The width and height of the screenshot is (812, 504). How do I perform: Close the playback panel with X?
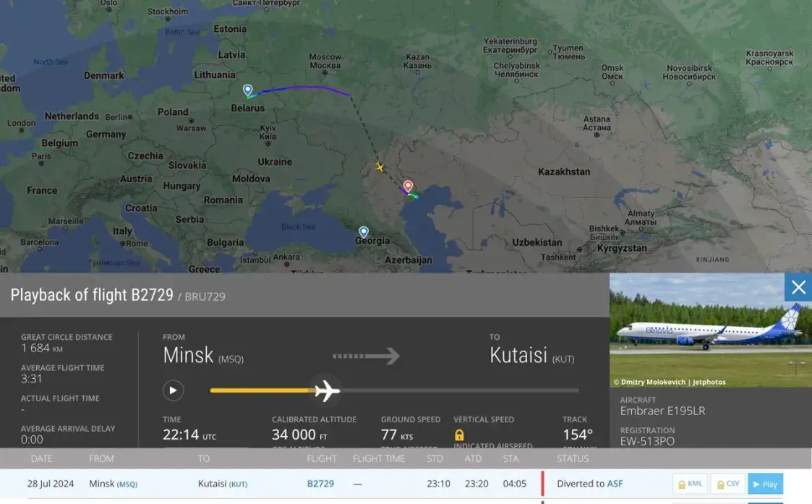(798, 288)
